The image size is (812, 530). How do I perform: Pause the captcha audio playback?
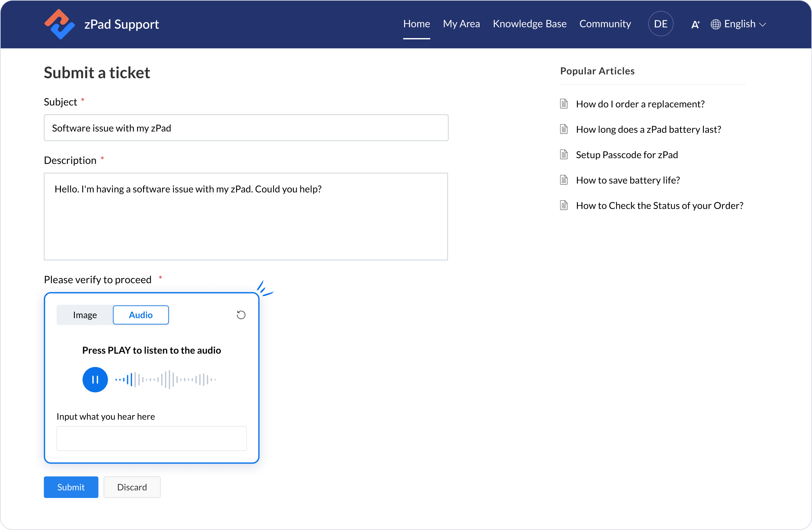[x=95, y=380]
